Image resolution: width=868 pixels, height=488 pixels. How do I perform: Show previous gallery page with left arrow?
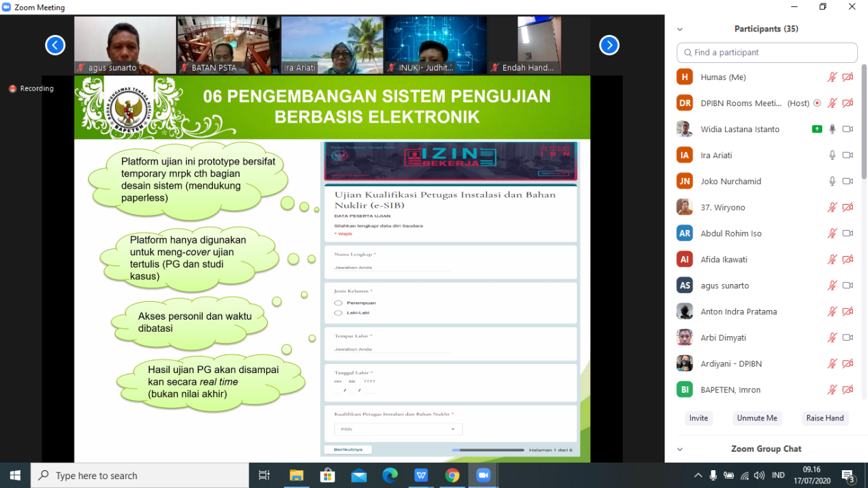(55, 45)
